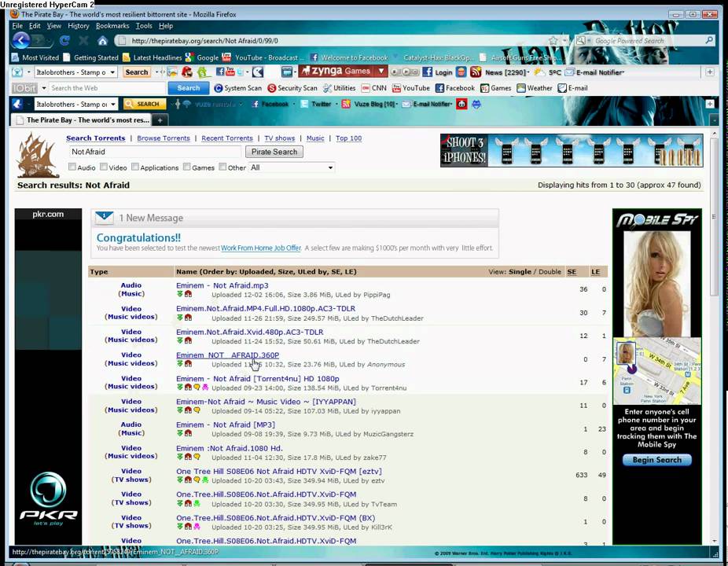Click the red ladybug icon in the Vuze toolbar
Viewport: 728px width, 566px height.
coord(461,104)
